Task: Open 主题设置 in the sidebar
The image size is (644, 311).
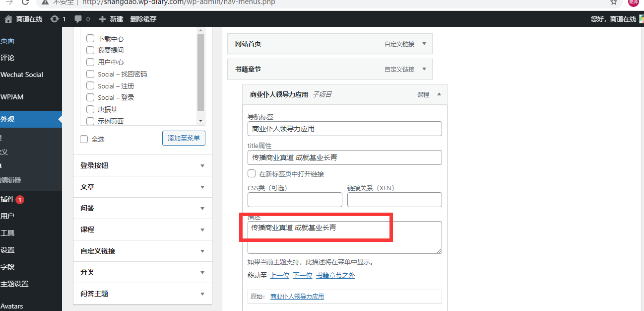Action: (14, 284)
